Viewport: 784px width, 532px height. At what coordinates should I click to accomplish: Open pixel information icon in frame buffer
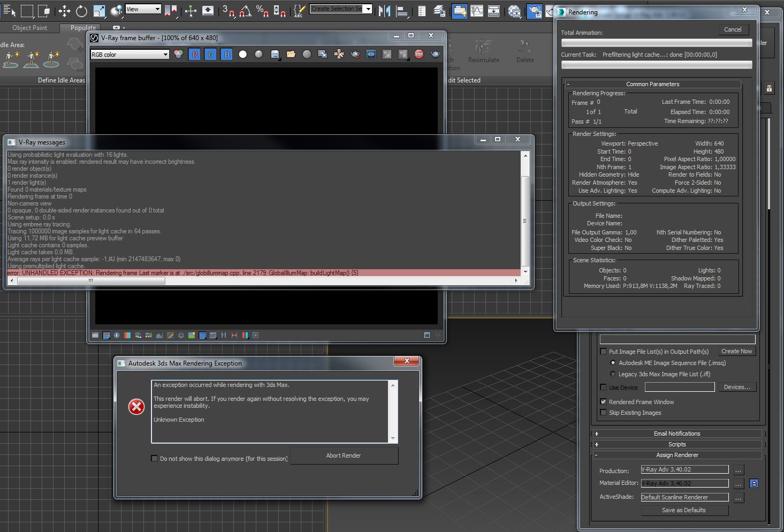tap(117, 335)
